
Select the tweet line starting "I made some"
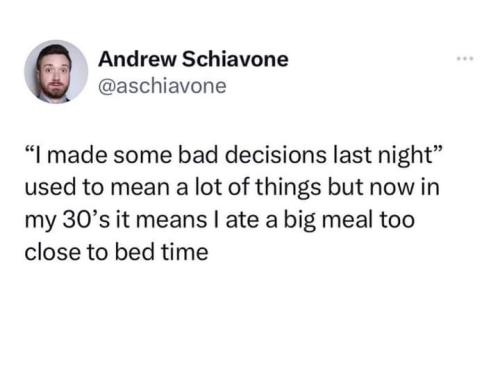tap(233, 155)
